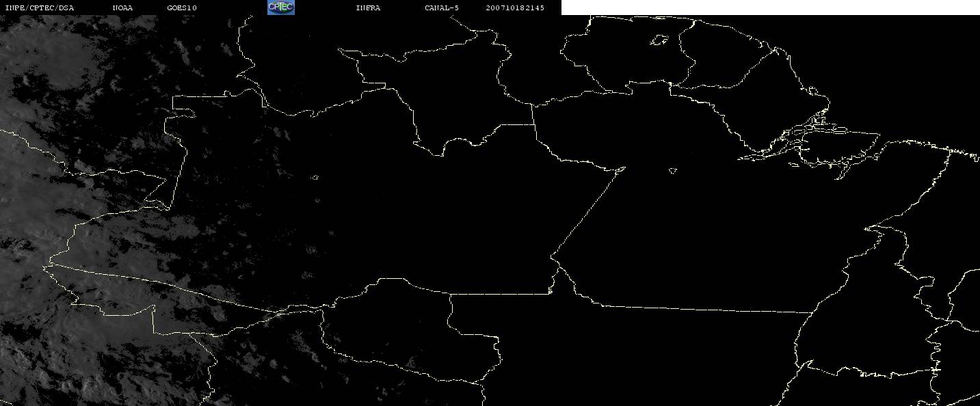
Task: Click the CPTEC logo in the header
Action: [280, 8]
